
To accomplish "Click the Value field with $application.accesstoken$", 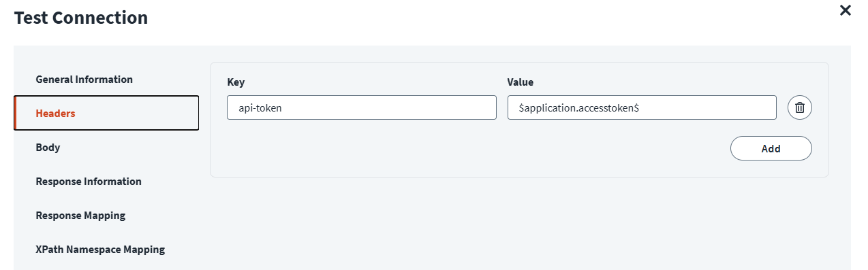I will click(x=642, y=107).
